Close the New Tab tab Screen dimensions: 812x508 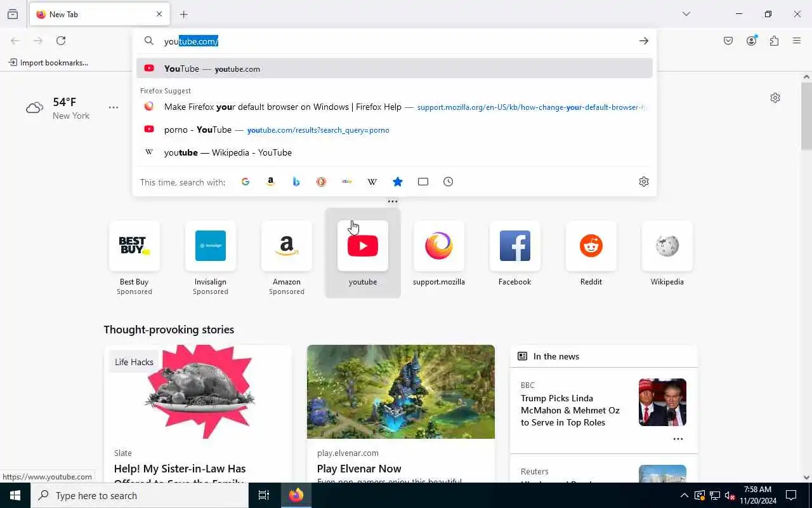pyautogui.click(x=159, y=14)
